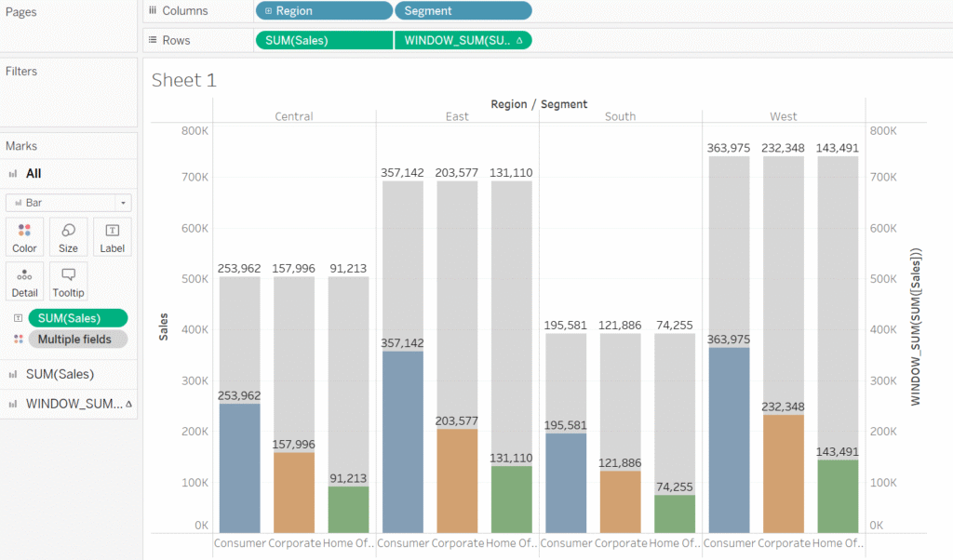Click the color dots icon beside Multiple fields
The width and height of the screenshot is (953, 560).
[x=19, y=339]
